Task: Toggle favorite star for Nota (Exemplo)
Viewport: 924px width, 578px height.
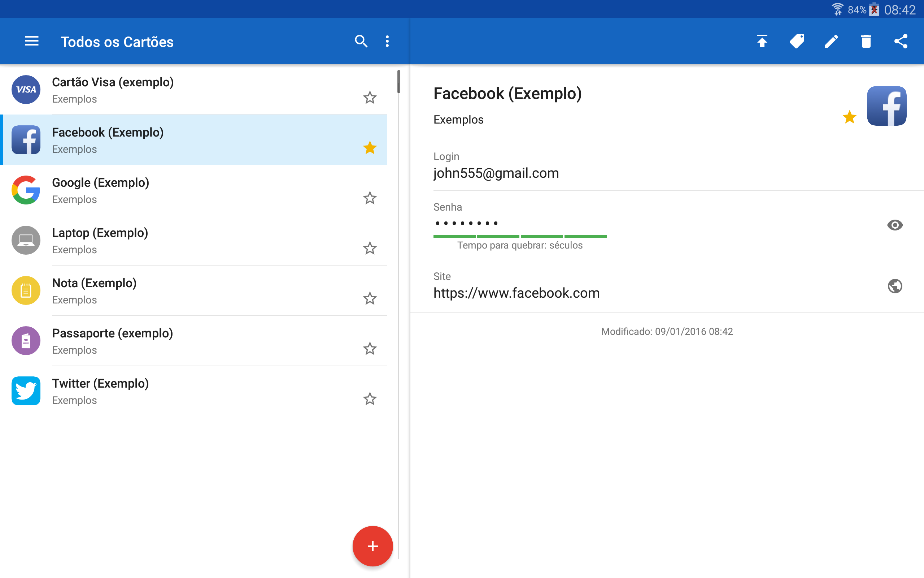Action: (x=370, y=298)
